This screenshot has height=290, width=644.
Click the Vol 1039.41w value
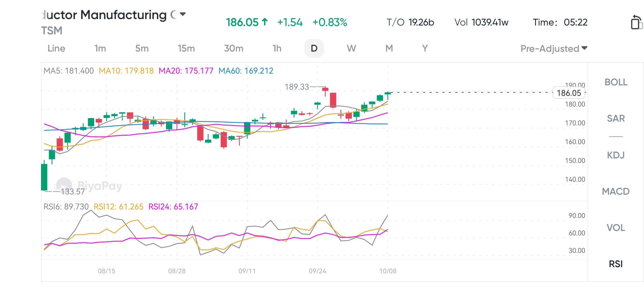point(481,22)
